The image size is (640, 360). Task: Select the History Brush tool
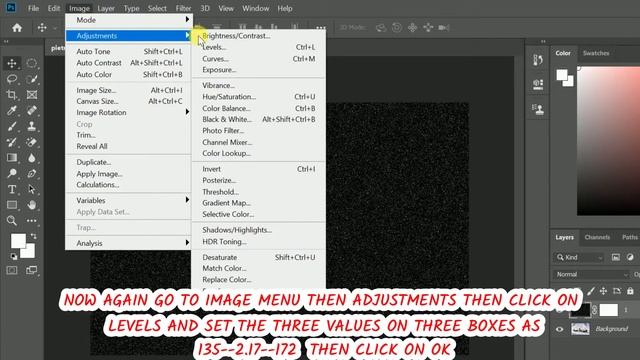[x=12, y=142]
